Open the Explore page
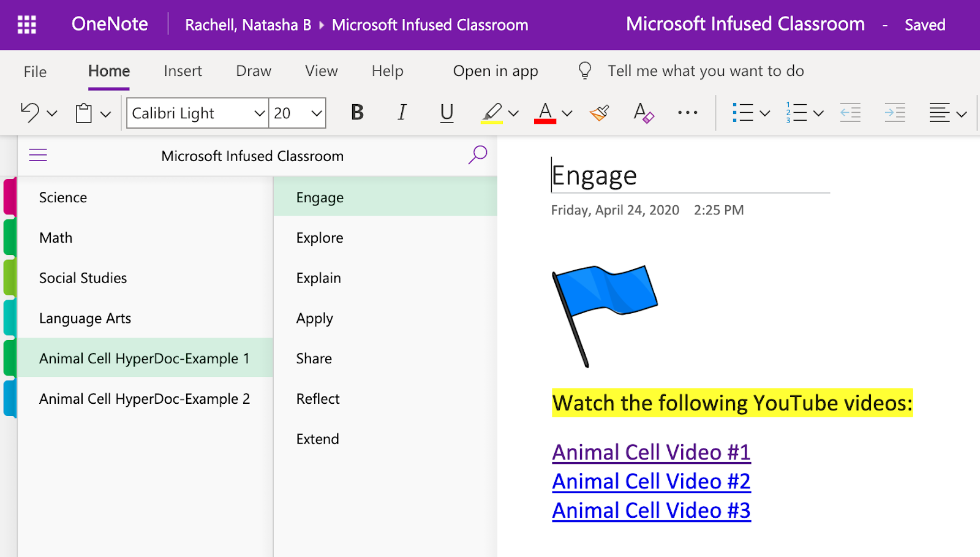 (x=385, y=238)
